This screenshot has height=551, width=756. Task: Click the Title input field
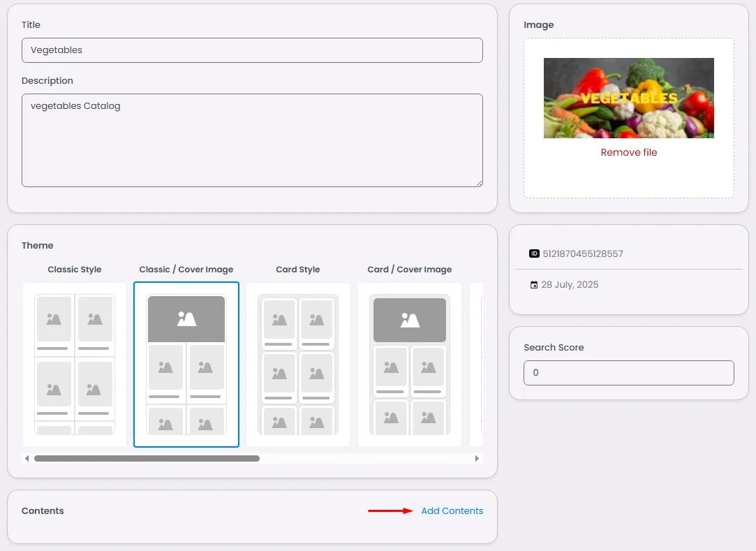click(x=252, y=50)
